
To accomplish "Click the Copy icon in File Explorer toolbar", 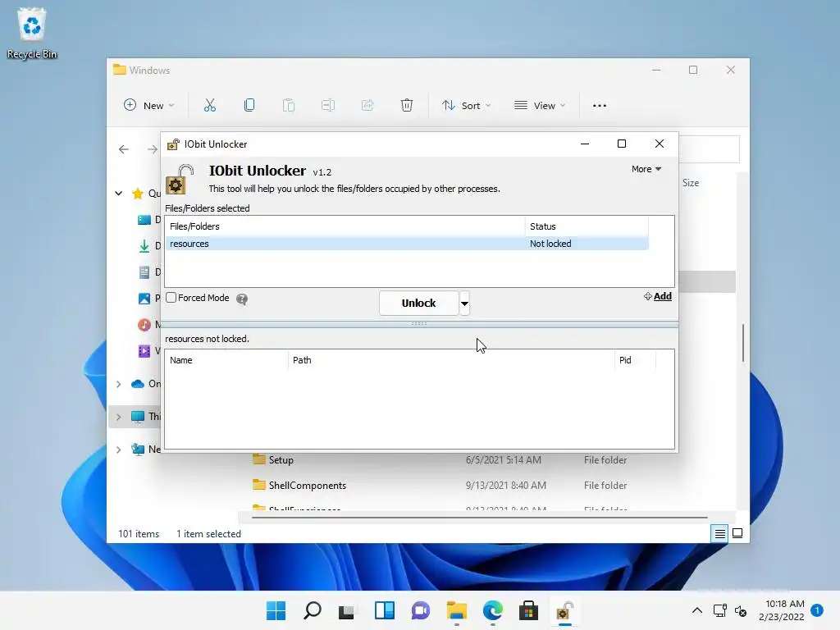I will click(249, 106).
